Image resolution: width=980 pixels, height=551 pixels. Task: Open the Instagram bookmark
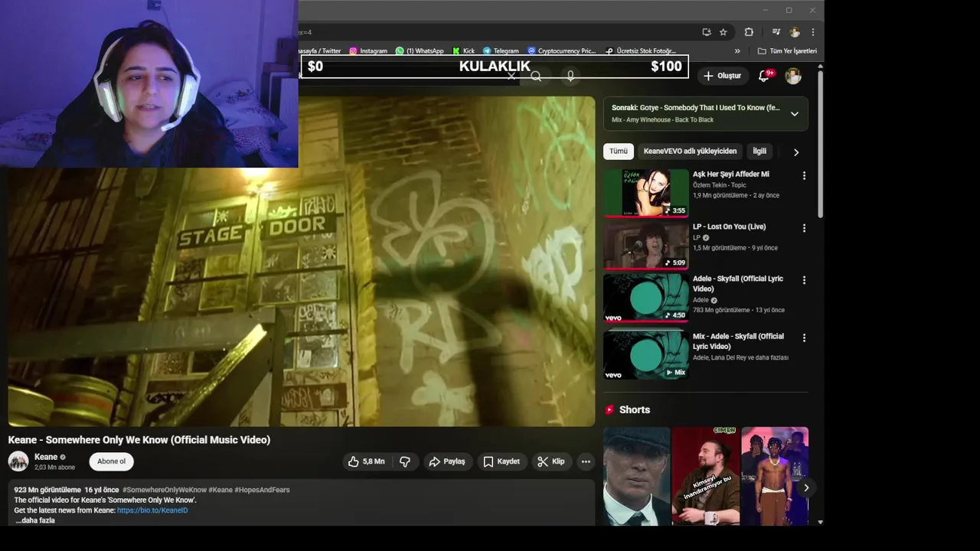(368, 51)
